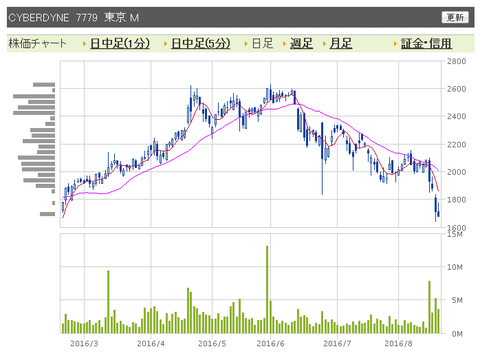This screenshot has width=480, height=360.
Task: Open the 証金・信用 margin info link
Action: (426, 43)
